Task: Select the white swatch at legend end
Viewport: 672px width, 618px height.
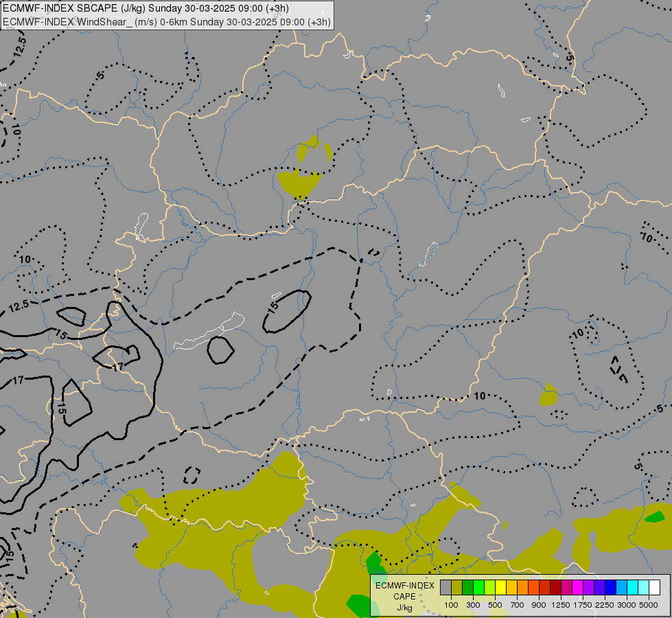Action: point(654,587)
